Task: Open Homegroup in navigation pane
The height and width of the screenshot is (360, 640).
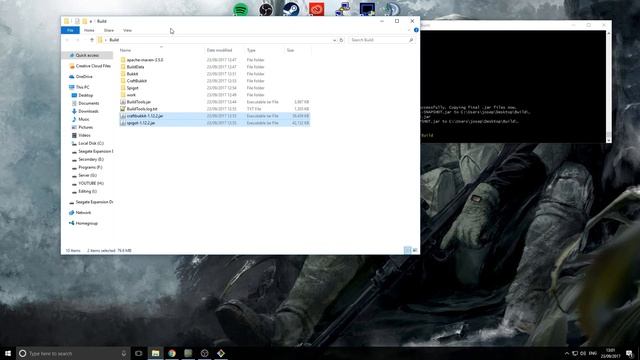Action: 87,223
